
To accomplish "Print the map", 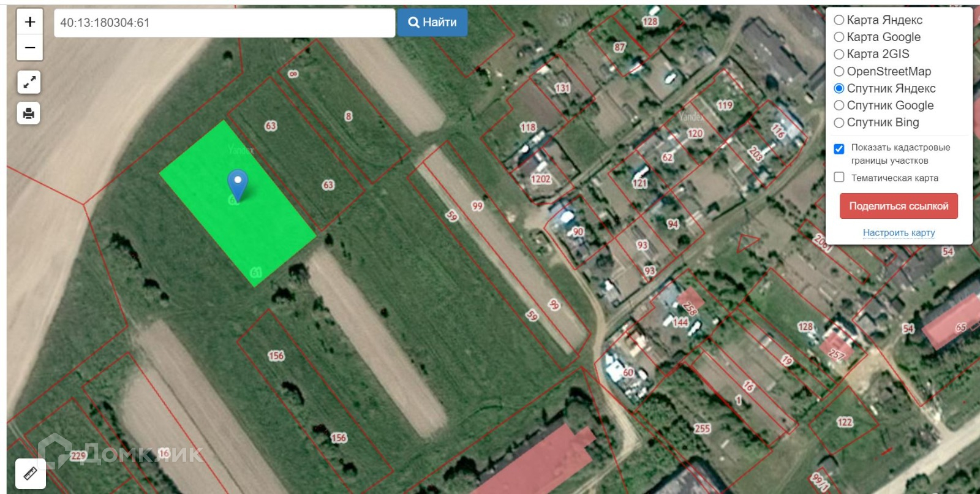I will [x=29, y=113].
